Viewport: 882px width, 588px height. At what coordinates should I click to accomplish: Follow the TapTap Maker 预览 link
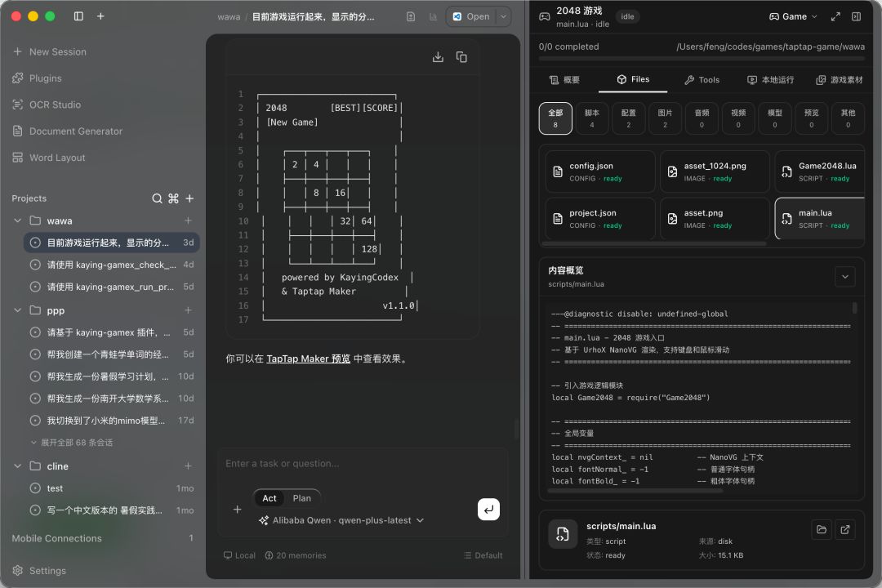pos(308,359)
